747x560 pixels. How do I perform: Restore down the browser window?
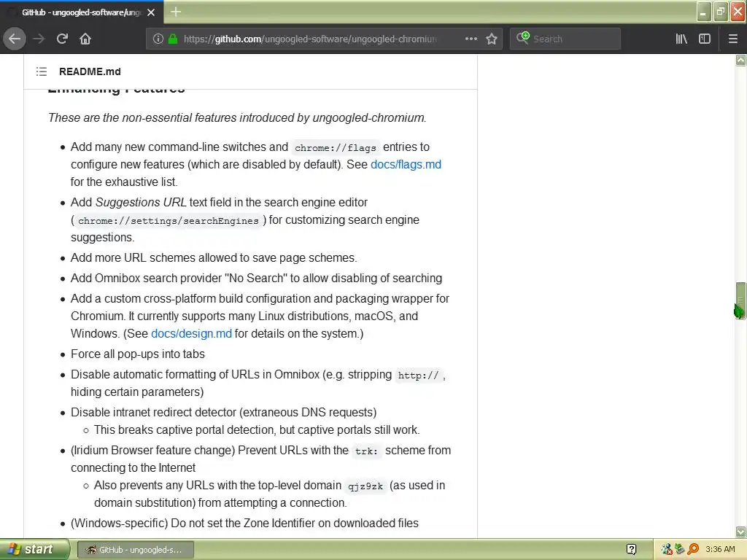[721, 12]
